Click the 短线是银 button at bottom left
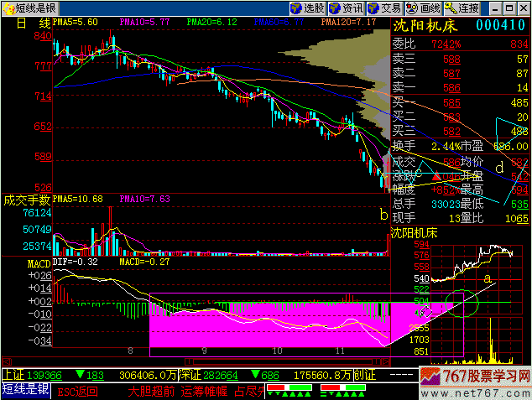532x400 pixels. [25, 391]
